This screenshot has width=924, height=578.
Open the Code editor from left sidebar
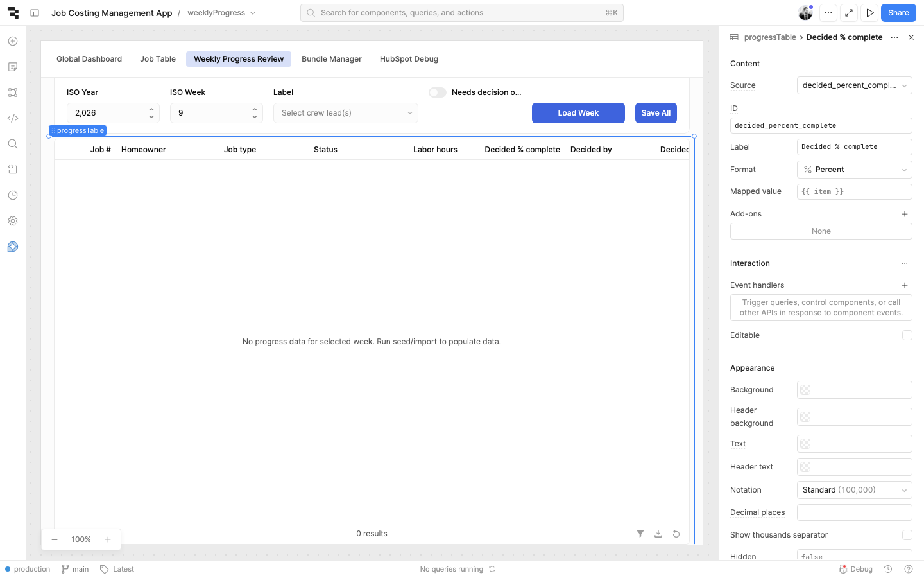point(13,118)
